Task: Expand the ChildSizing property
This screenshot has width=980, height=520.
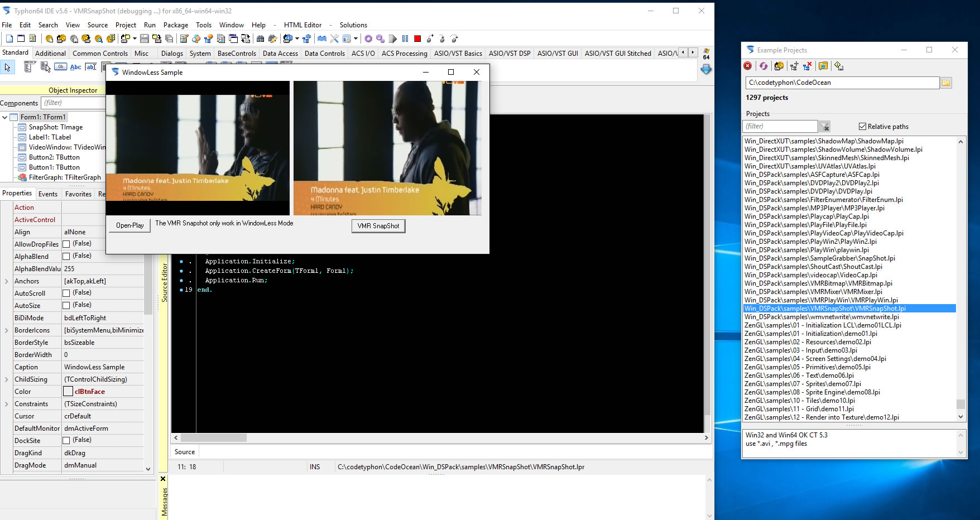Action: click(6, 379)
